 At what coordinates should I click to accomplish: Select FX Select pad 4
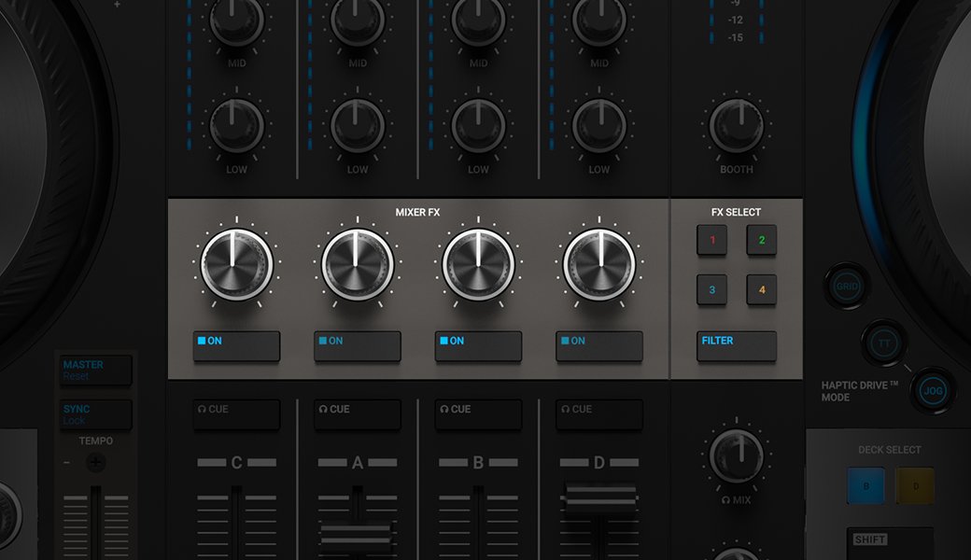[x=762, y=290]
